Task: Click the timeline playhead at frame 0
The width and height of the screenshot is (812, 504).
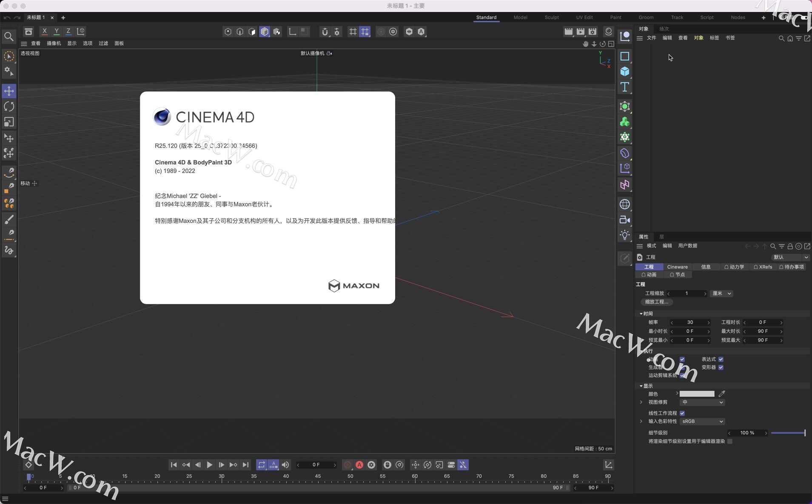Action: pyautogui.click(x=29, y=477)
